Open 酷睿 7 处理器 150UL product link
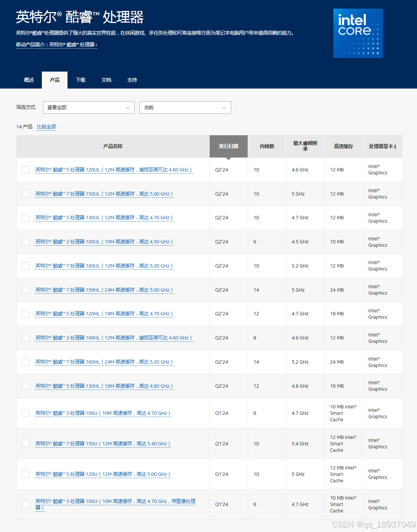 pos(104,194)
